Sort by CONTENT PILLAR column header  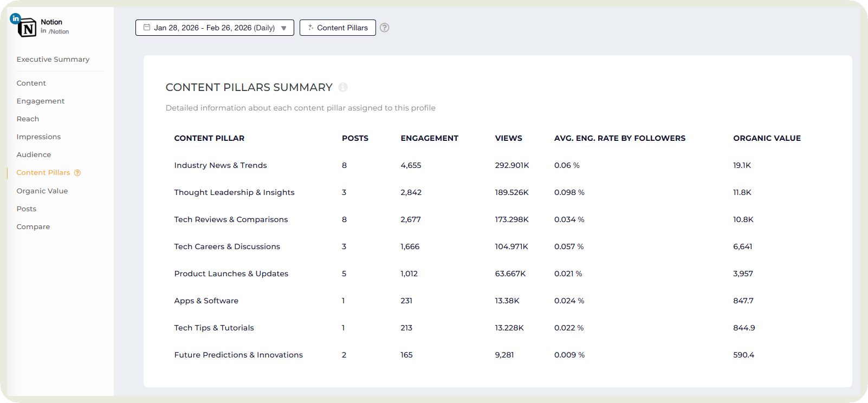pyautogui.click(x=209, y=138)
